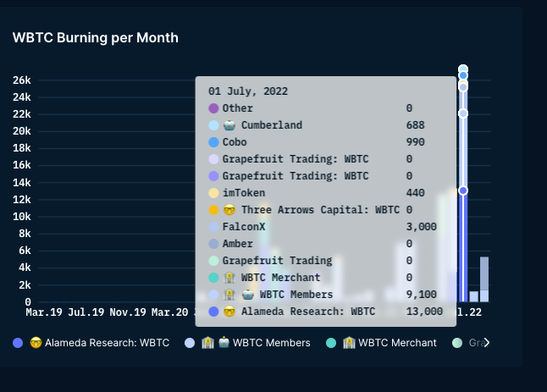Image resolution: width=547 pixels, height=392 pixels.
Task: Click the blue Cobo dot in tooltip
Action: [x=213, y=142]
